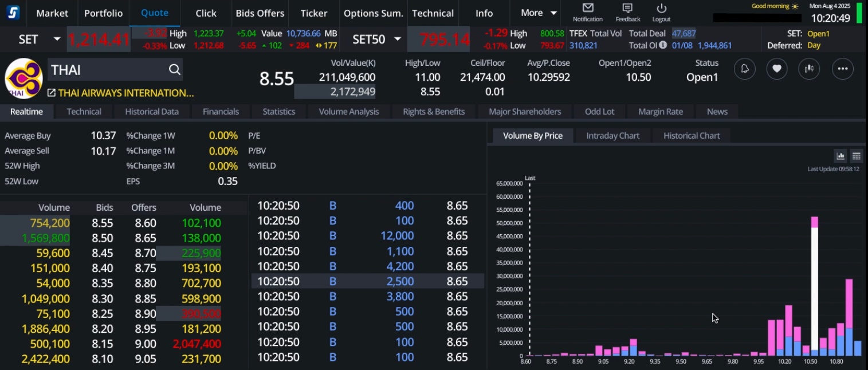
Task: Open the candlestick chart icon button
Action: [809, 69]
